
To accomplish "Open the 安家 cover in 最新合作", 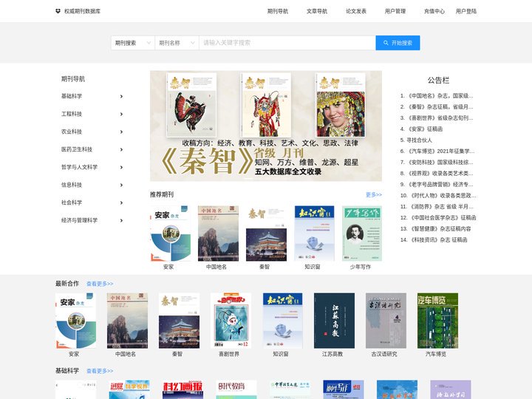I will pos(75,321).
